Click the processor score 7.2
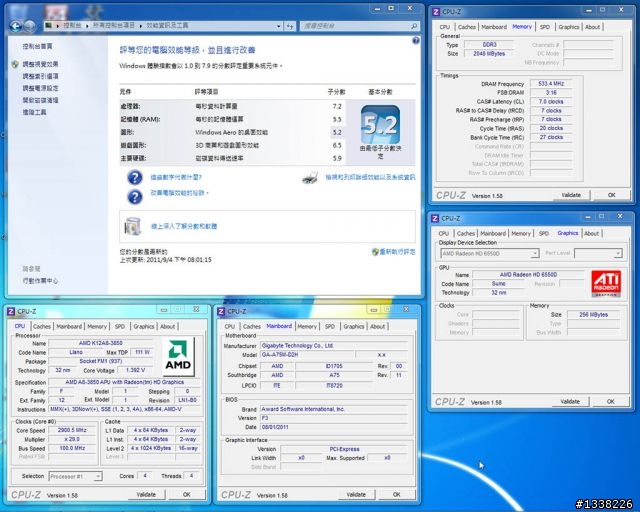Image resolution: width=640 pixels, height=512 pixels. [x=337, y=107]
